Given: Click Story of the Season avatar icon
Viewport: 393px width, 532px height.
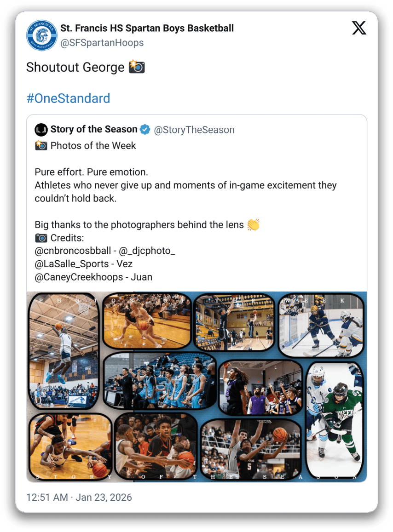Looking at the screenshot, I should pyautogui.click(x=41, y=130).
